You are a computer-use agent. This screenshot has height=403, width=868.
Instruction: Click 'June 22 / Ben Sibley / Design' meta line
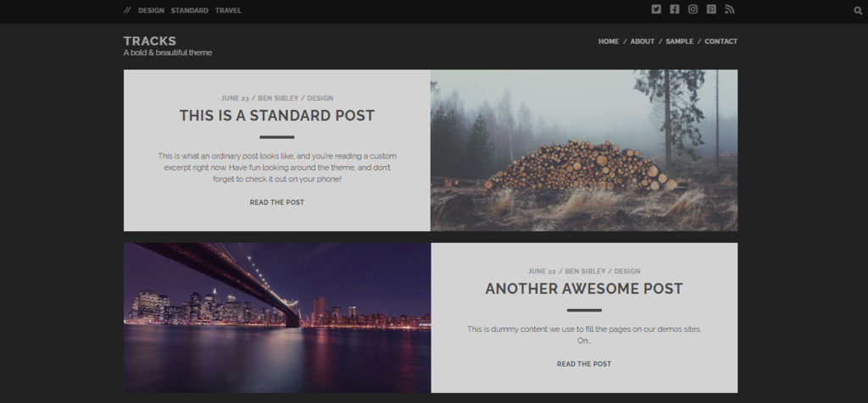[x=584, y=272]
